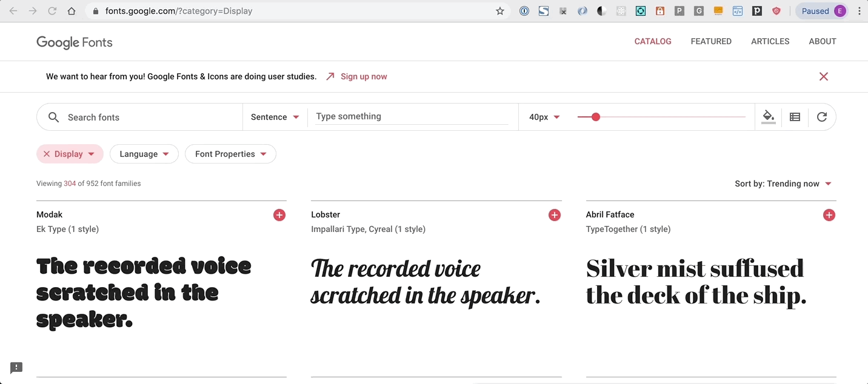This screenshot has width=868, height=384.
Task: Open the half-moon dark mode extension
Action: pos(602,11)
